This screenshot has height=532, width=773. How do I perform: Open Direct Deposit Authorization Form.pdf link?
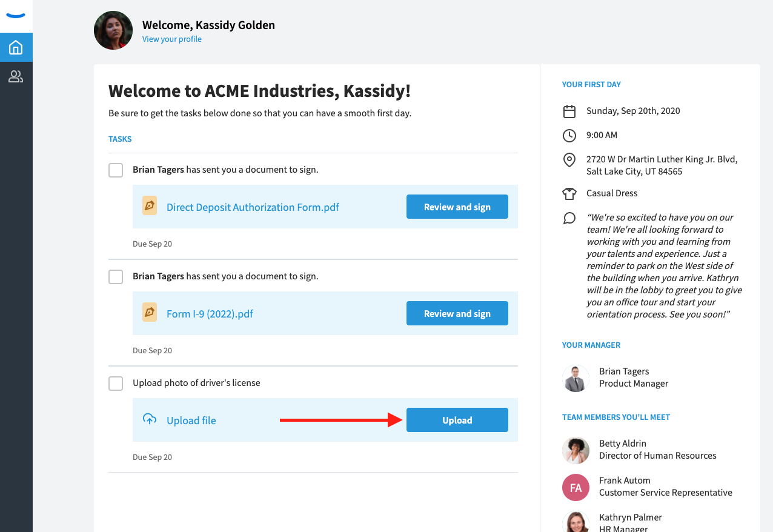click(x=253, y=207)
